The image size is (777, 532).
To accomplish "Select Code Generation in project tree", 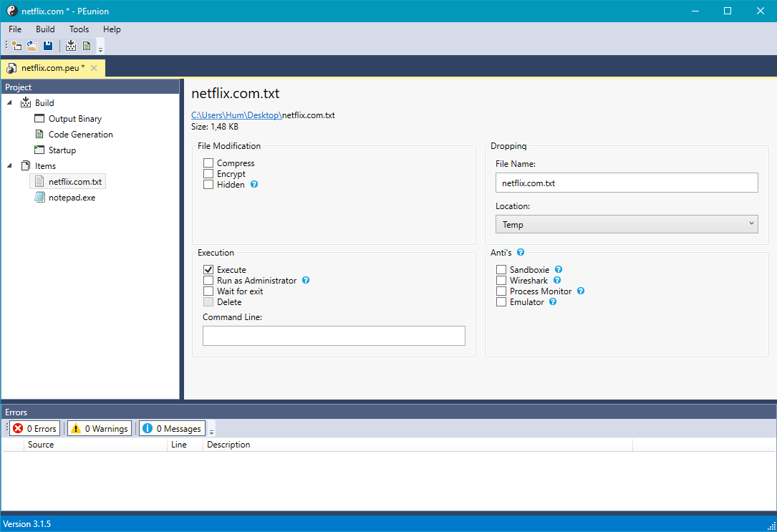I will coord(81,134).
